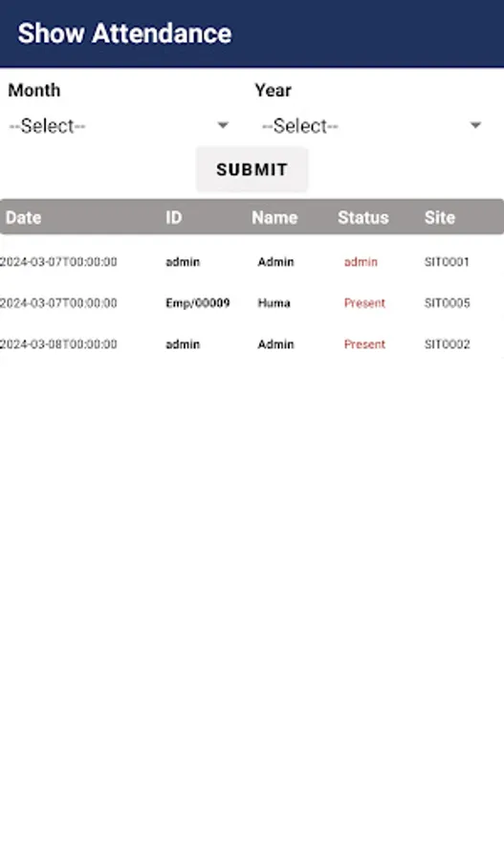504x861 pixels.
Task: Click the SIT0001 site cell
Action: 447,262
